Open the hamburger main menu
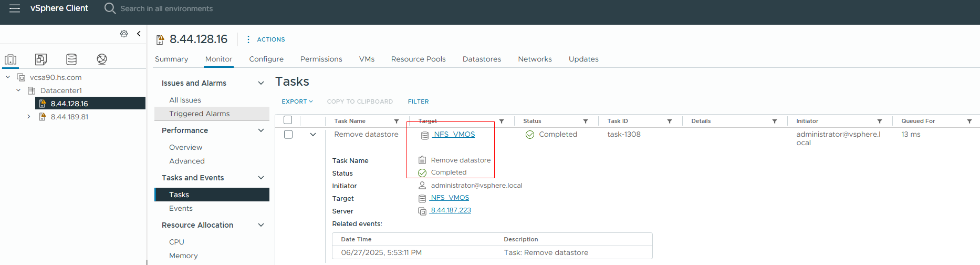The width and height of the screenshot is (980, 265). 15,8
